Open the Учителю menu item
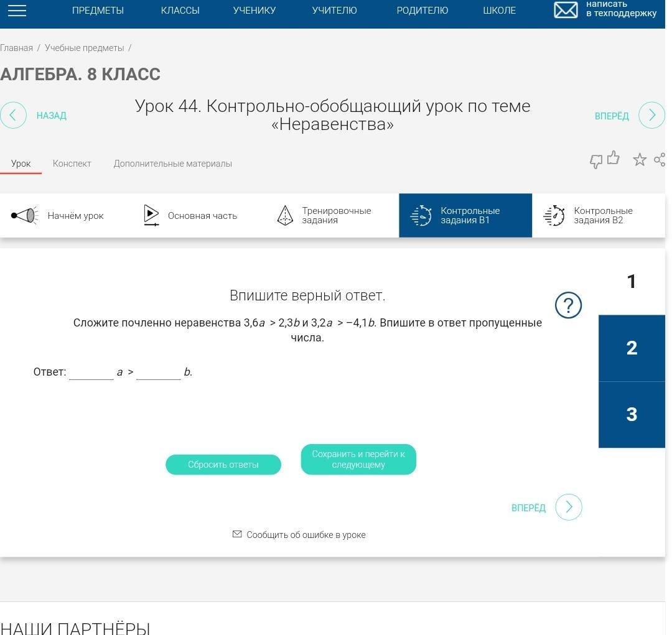672x635 pixels. (x=334, y=11)
